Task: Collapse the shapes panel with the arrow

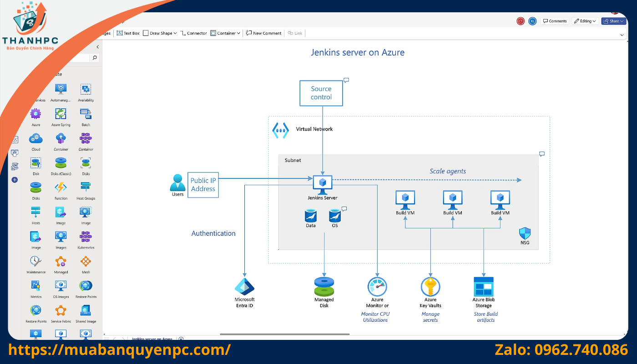Action: 97,47
